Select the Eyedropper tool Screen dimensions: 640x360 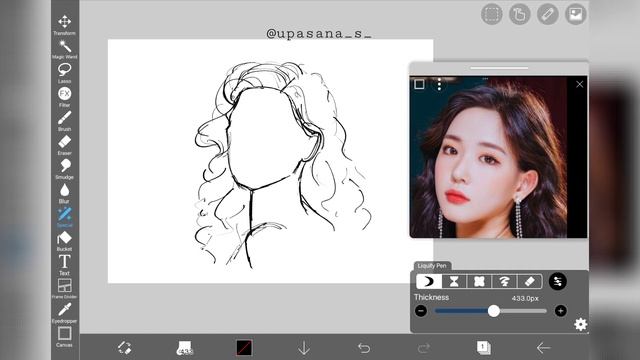(x=64, y=313)
